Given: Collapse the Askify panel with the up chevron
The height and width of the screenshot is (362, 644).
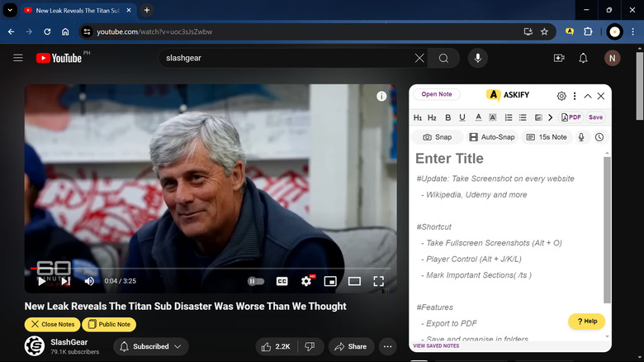Looking at the screenshot, I should pos(588,96).
